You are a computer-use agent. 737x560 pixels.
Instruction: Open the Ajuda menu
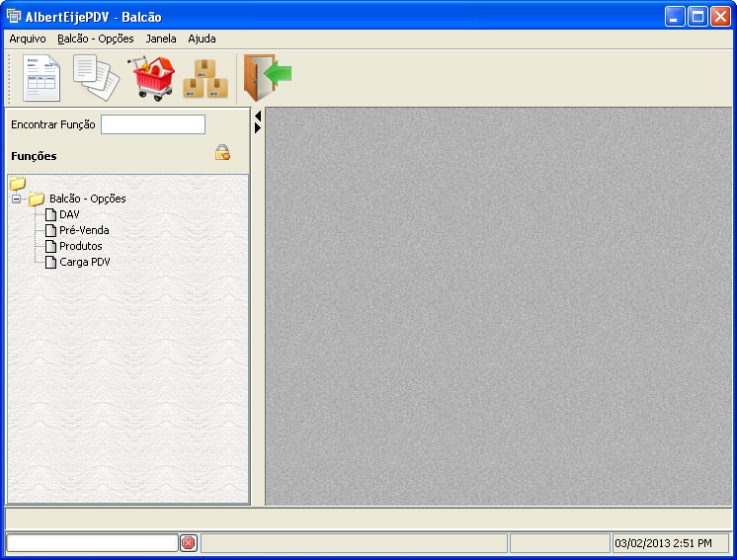(x=202, y=39)
